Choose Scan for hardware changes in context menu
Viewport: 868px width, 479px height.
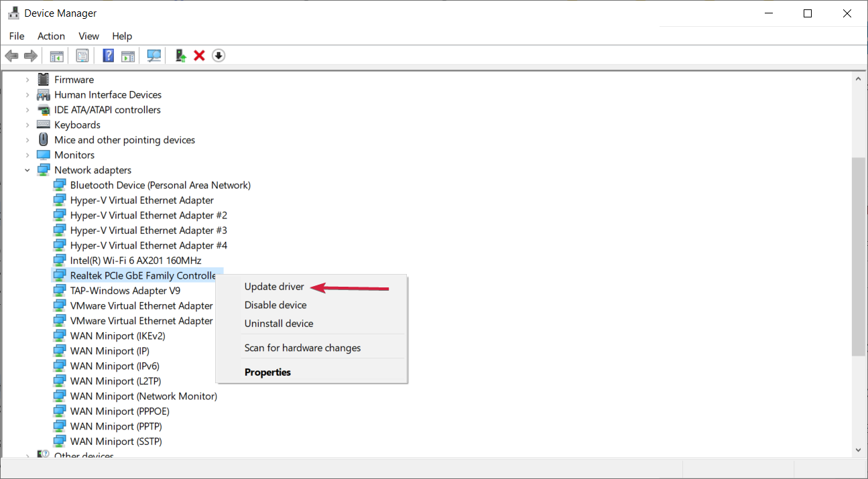click(x=302, y=348)
